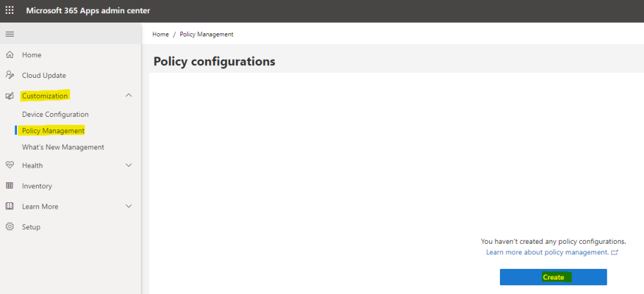
Task: Click the Setup gear icon
Action: pyautogui.click(x=9, y=227)
